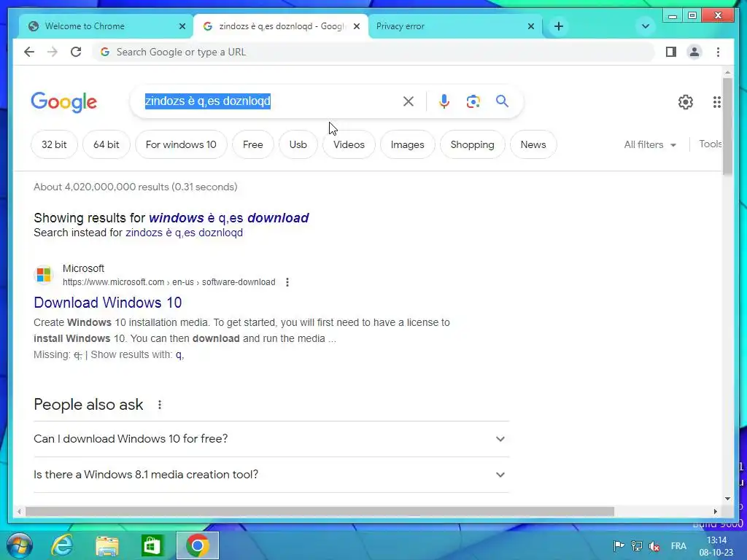Open more options for Microsoft result
The height and width of the screenshot is (560, 747).
click(287, 282)
